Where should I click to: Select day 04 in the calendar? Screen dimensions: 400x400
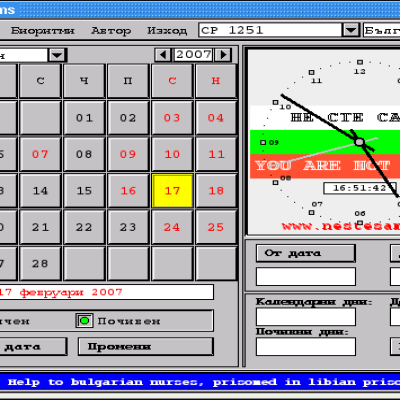tap(216, 118)
